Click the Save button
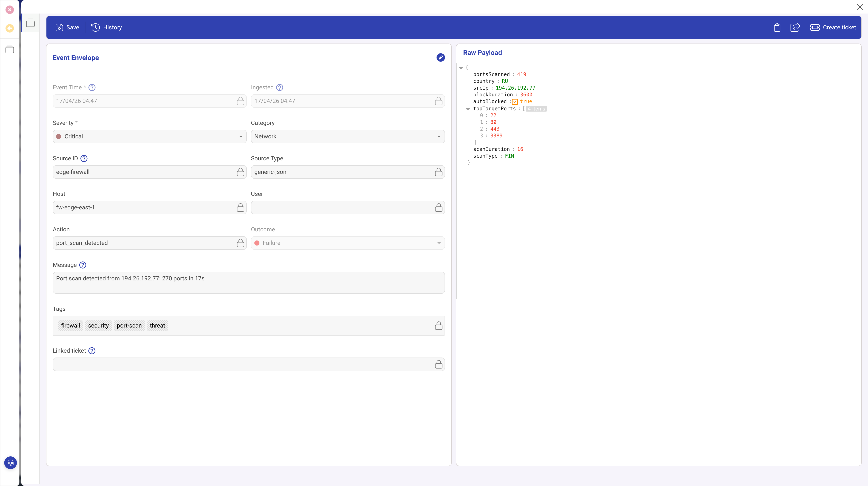 coord(67,27)
